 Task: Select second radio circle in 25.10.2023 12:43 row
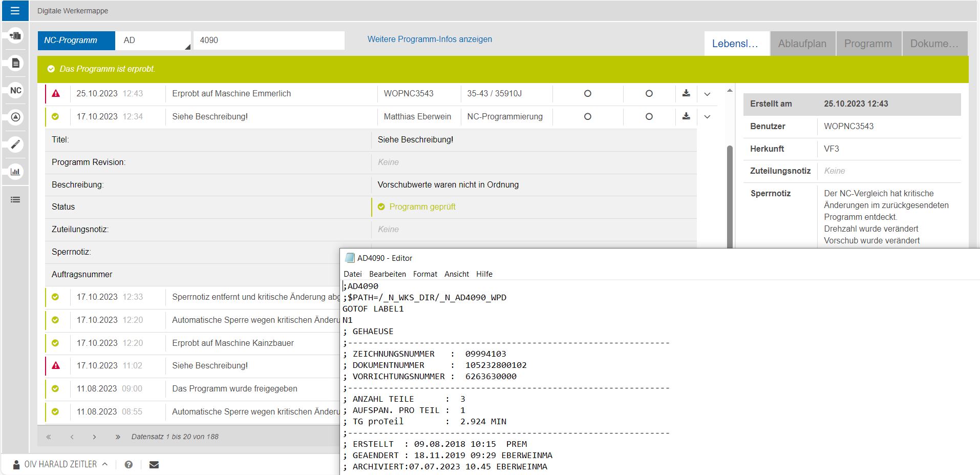click(x=649, y=94)
